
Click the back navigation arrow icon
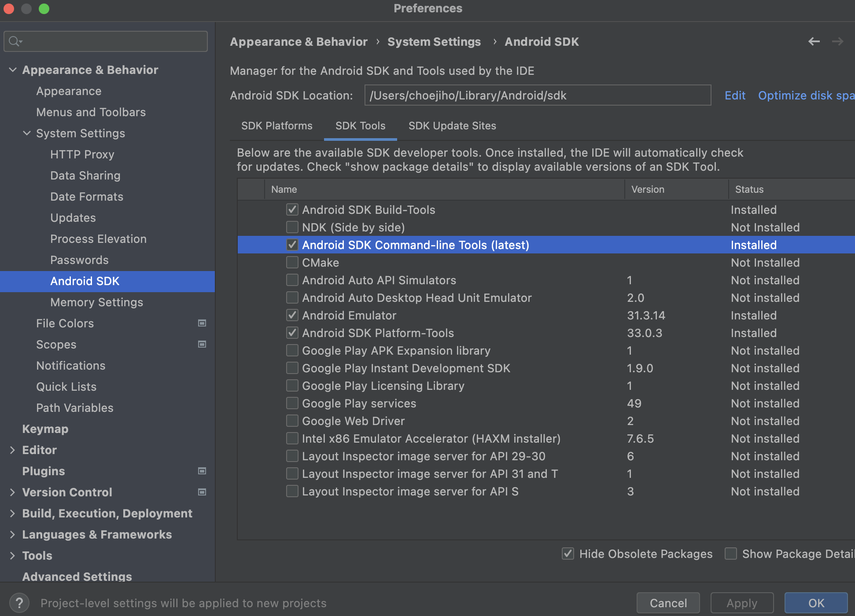pos(814,41)
